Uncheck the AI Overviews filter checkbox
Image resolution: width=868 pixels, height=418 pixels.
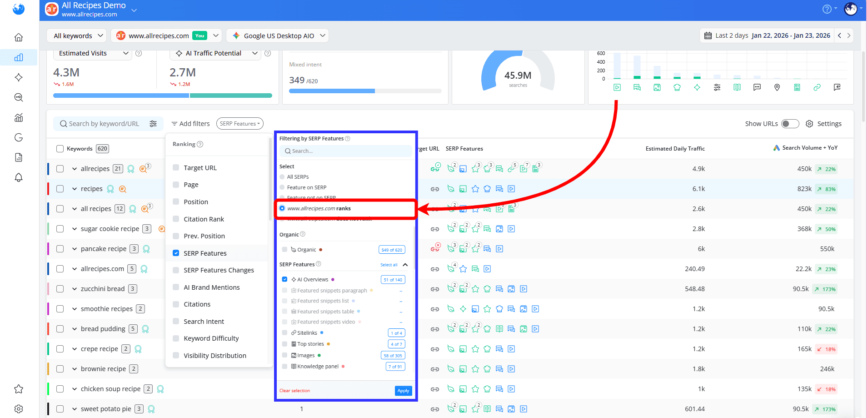(x=284, y=279)
